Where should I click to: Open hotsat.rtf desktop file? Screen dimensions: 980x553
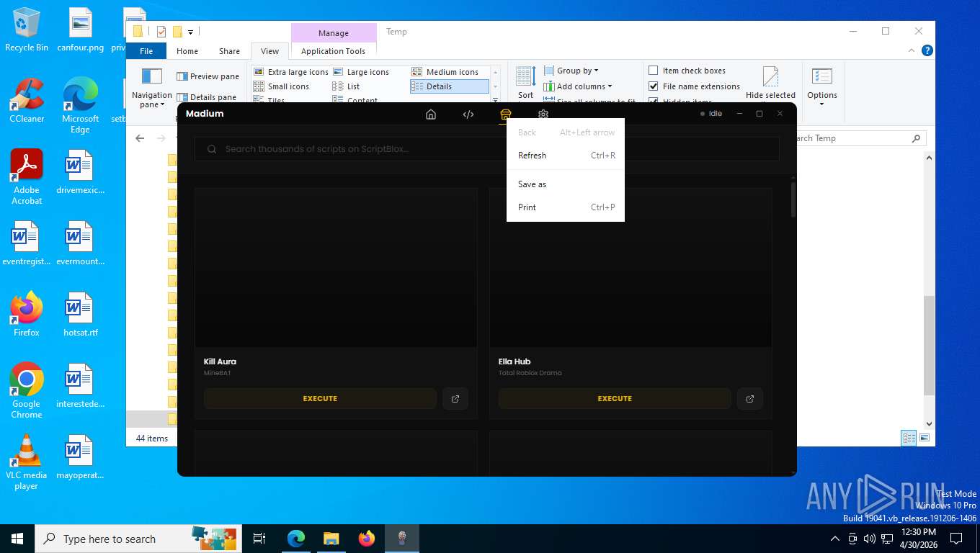pyautogui.click(x=80, y=314)
